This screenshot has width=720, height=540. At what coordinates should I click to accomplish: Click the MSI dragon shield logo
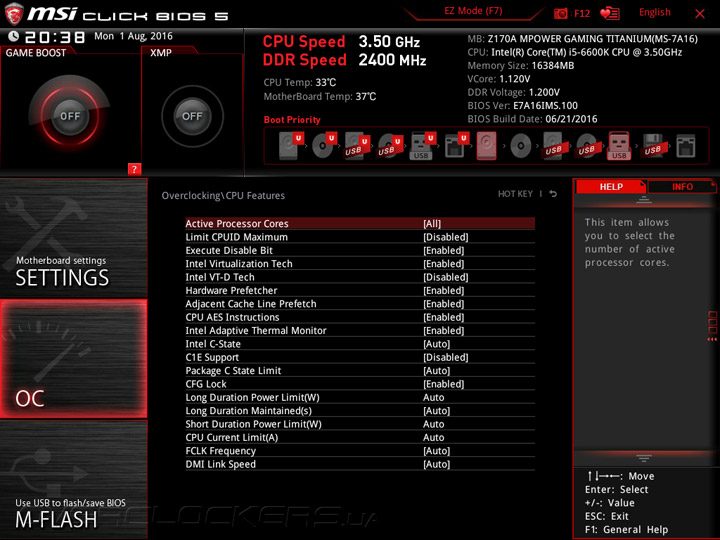point(14,14)
